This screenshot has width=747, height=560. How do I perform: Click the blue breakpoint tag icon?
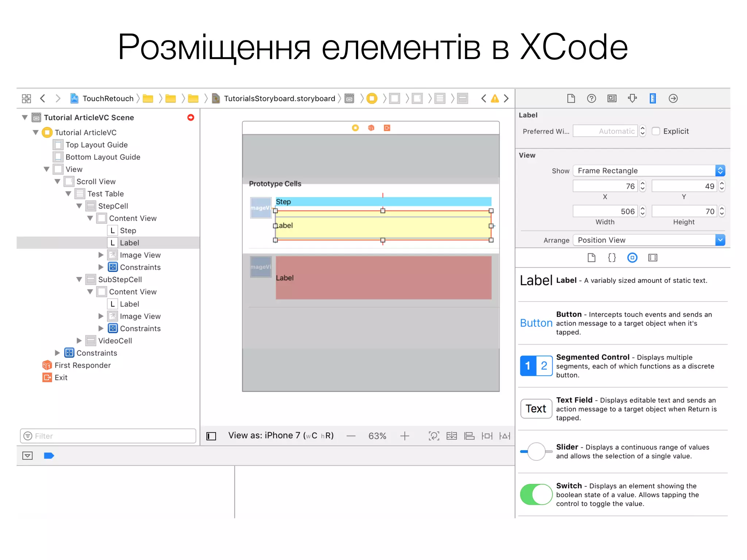click(49, 456)
